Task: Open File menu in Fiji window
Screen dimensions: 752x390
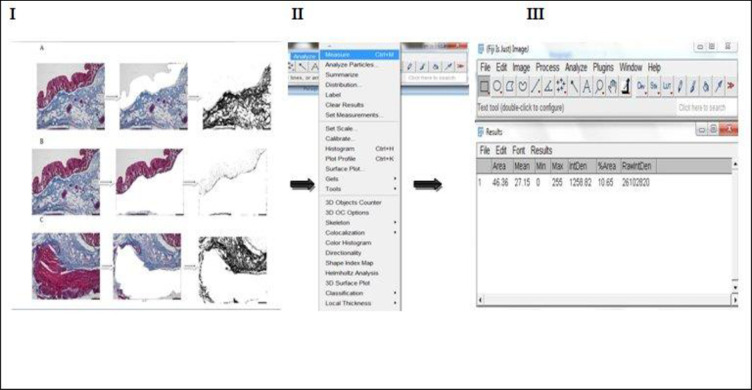Action: pos(485,68)
